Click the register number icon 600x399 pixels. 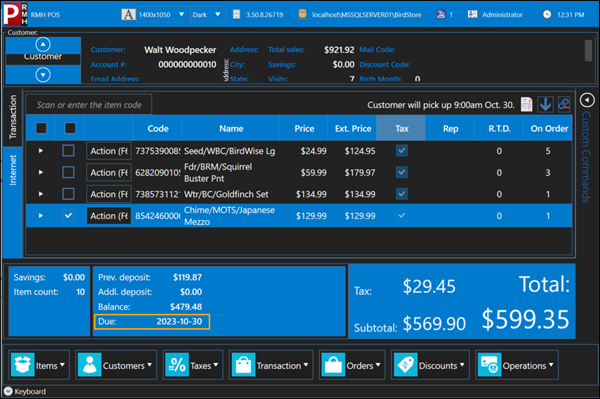441,15
